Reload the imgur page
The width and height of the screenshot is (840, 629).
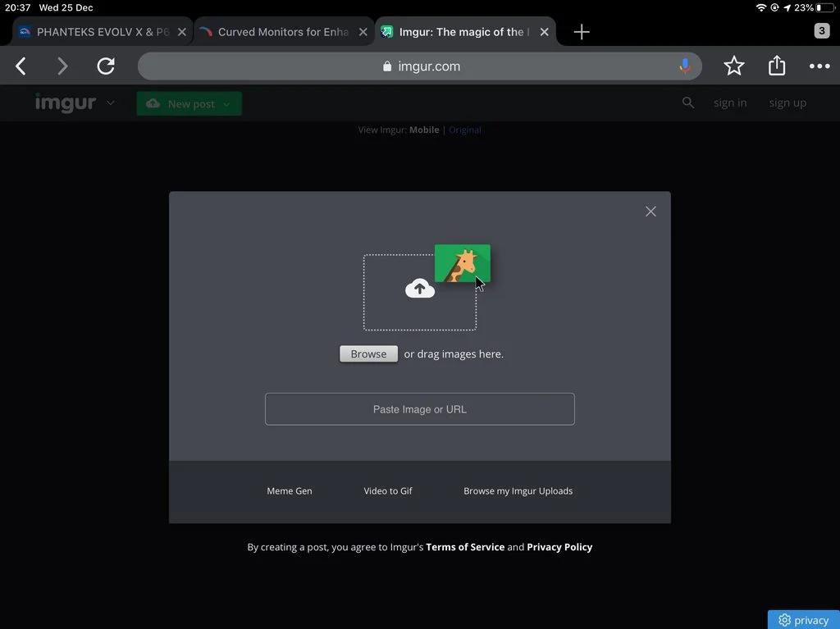(106, 66)
